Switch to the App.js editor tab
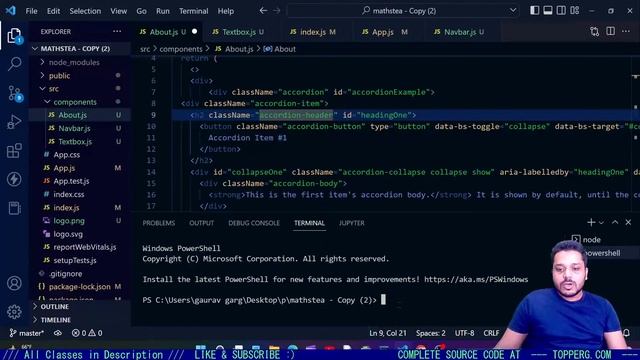This screenshot has height=360, width=640. (x=384, y=32)
